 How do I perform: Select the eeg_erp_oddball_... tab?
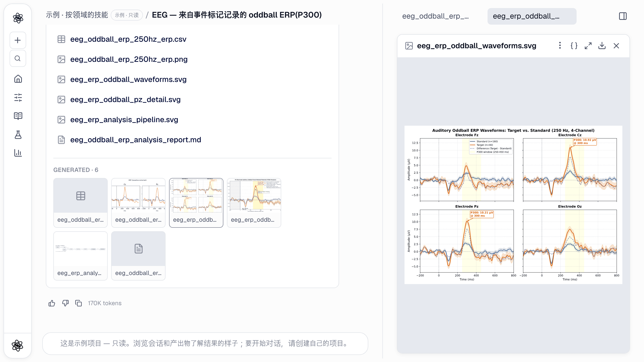[532, 16]
